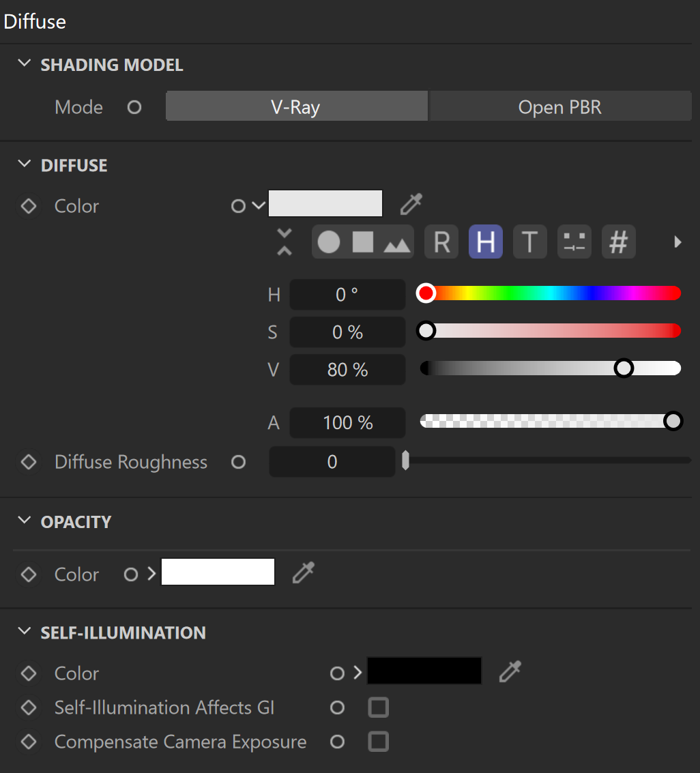This screenshot has width=700, height=773.
Task: Expand Self-Illumination color chevron
Action: tap(358, 673)
